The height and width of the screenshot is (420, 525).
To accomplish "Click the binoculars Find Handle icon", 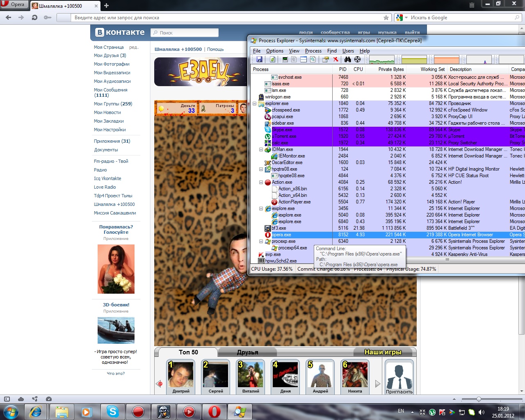I will coord(347,60).
